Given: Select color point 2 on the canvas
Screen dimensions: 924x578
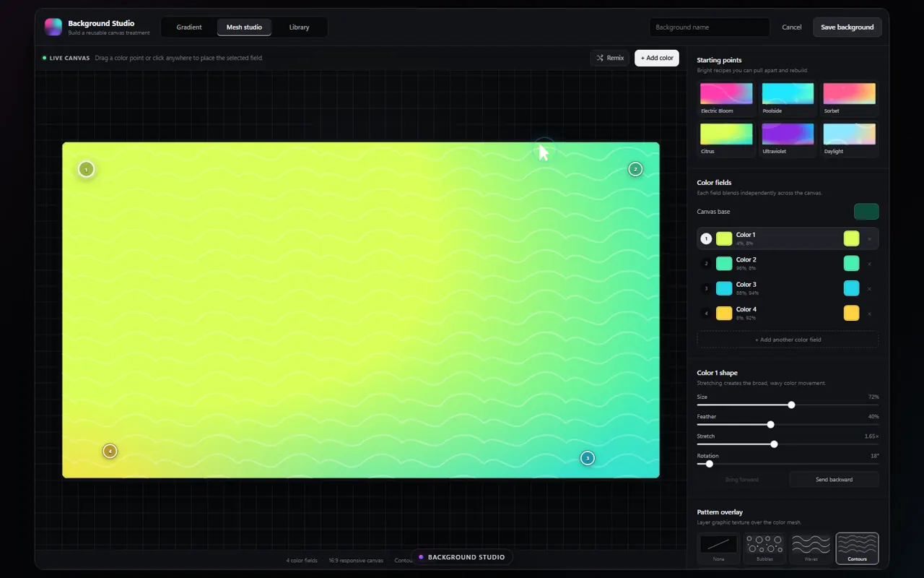Looking at the screenshot, I should (635, 169).
